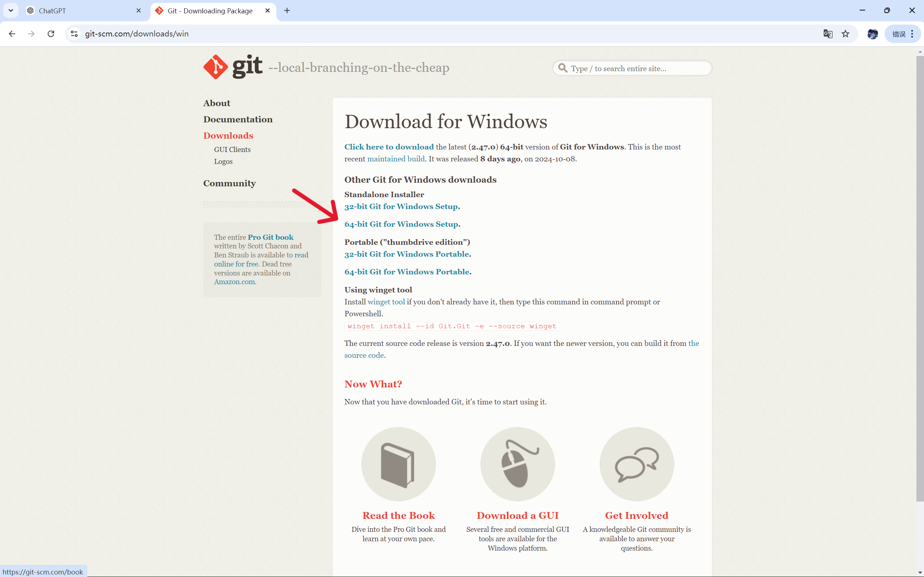The width and height of the screenshot is (924, 577).
Task: Click the 'Download for Windows' heading
Action: tap(446, 121)
